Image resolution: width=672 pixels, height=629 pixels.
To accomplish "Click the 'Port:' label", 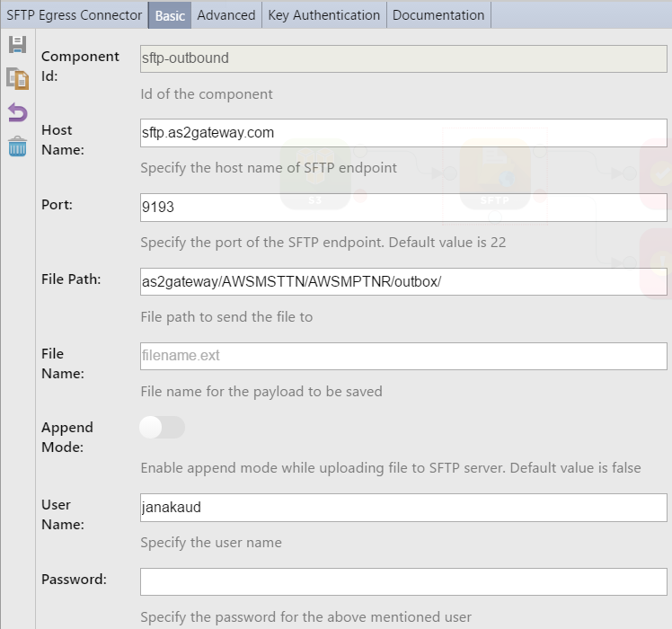I will (57, 205).
